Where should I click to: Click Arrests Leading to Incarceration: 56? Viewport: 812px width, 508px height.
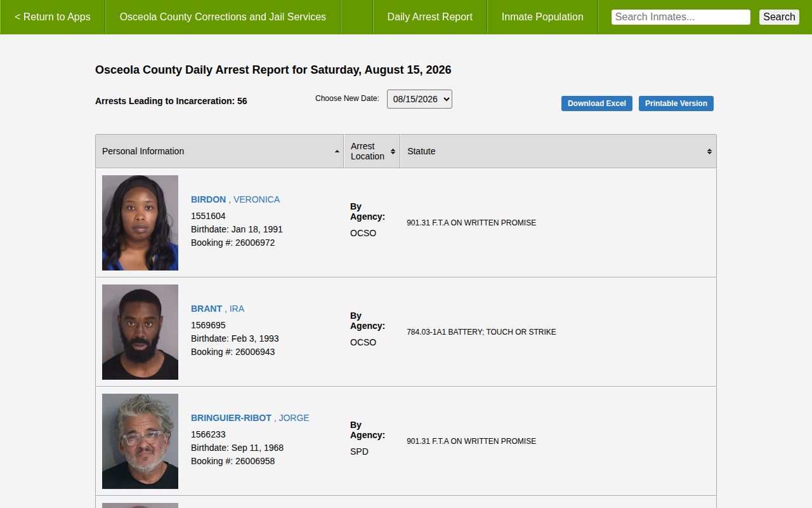pos(171,101)
